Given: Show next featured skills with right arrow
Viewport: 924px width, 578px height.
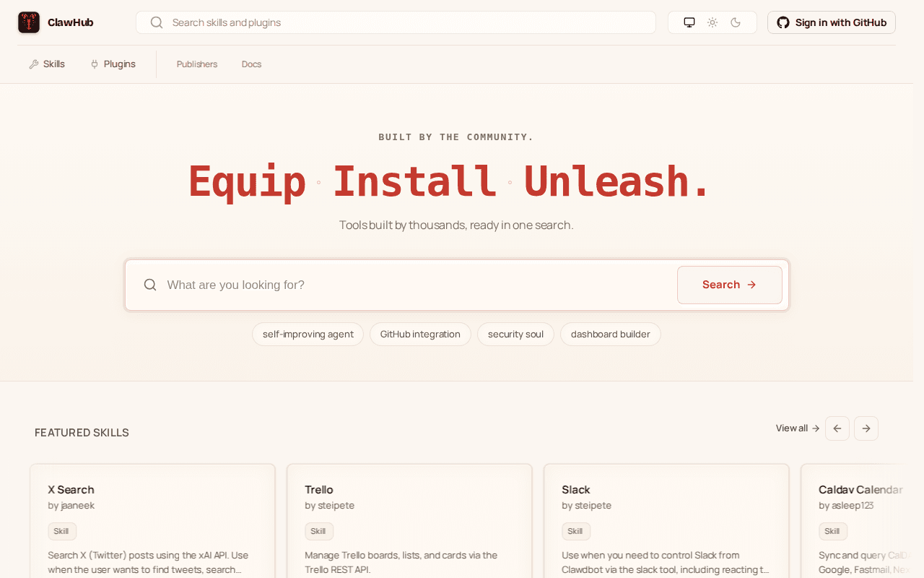Looking at the screenshot, I should (866, 428).
